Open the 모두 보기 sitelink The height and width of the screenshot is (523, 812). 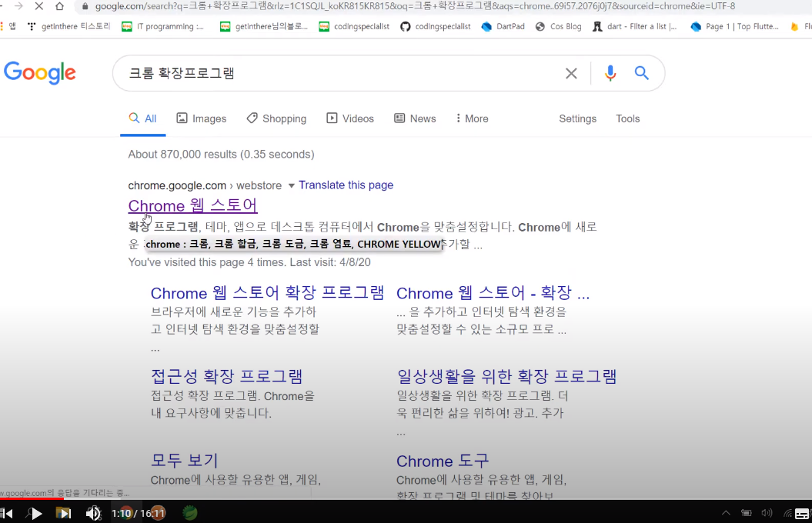coord(185,461)
